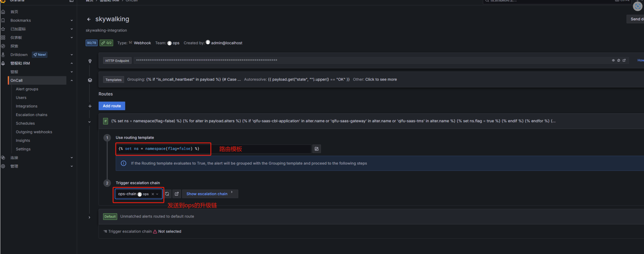Open Settings in OnCall menu
The image size is (644, 254).
[23, 149]
